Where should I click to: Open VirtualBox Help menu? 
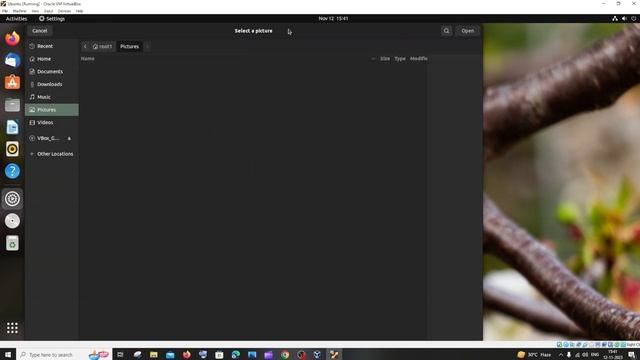pos(80,11)
